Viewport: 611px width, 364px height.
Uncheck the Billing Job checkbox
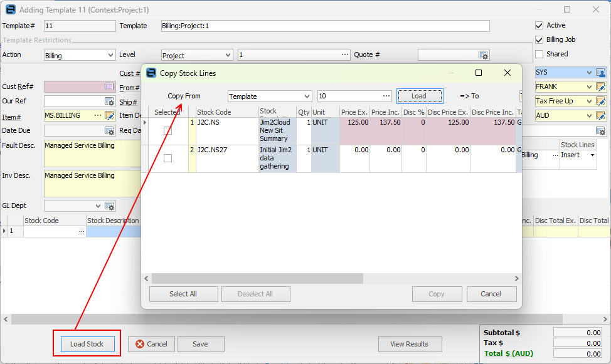539,39
